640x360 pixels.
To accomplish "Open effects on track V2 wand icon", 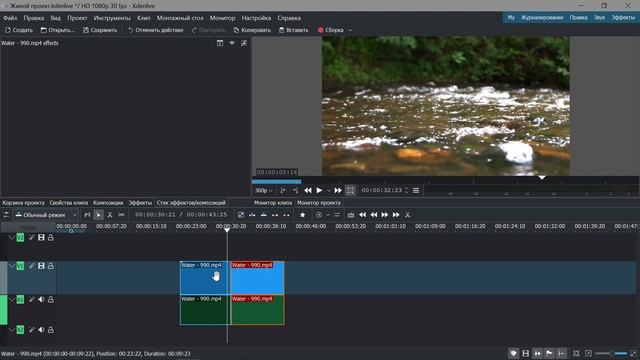I will click(31, 237).
